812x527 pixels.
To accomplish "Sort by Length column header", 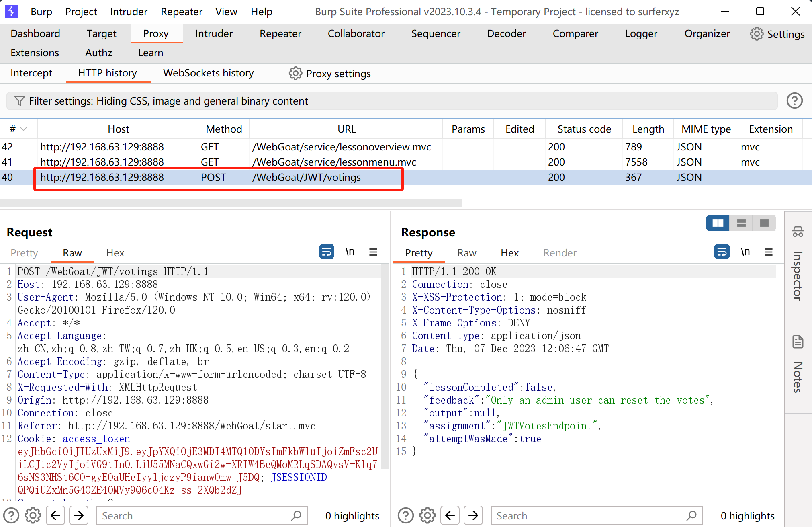I will (648, 129).
